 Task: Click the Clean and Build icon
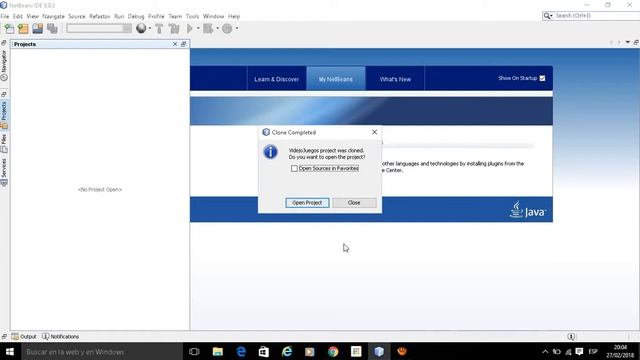[174, 29]
